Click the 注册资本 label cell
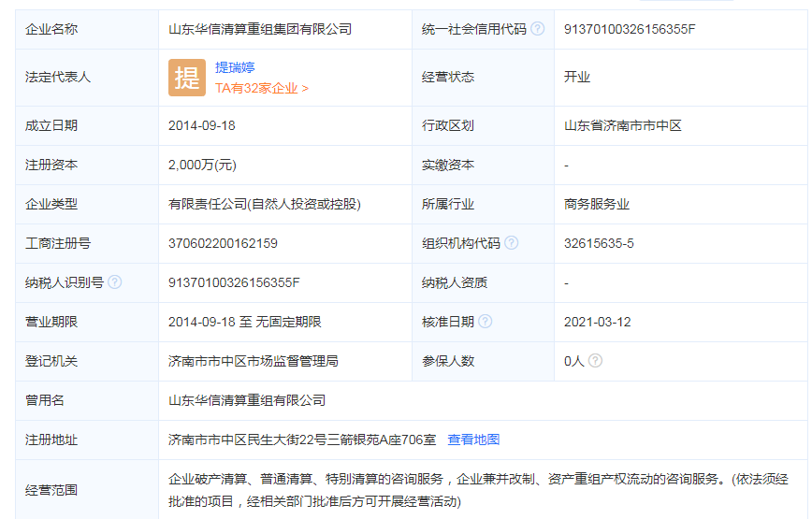812x519 pixels. 87,165
